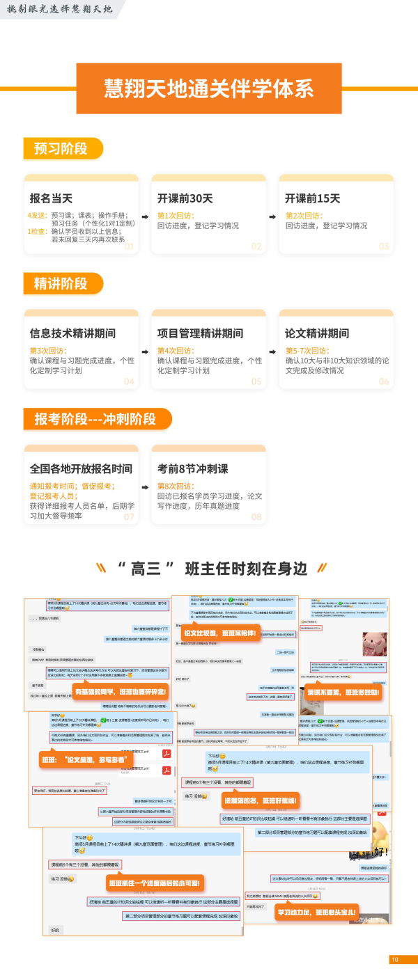Click the 进度落的多，班班好焦虑 orange label
This screenshot has height=980, width=418.
(261, 801)
